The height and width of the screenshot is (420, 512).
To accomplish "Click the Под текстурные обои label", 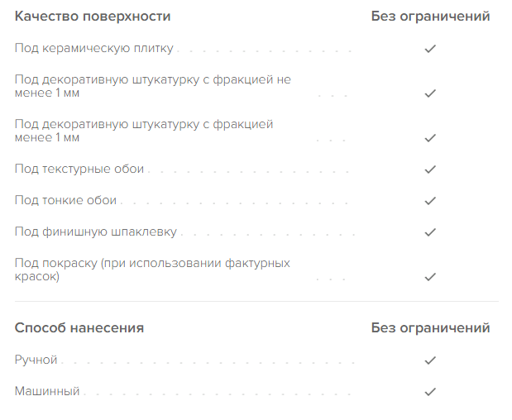I will pyautogui.click(x=79, y=169).
